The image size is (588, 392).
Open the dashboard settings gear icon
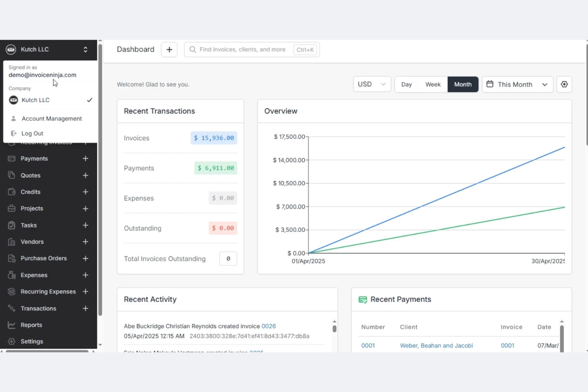point(564,84)
